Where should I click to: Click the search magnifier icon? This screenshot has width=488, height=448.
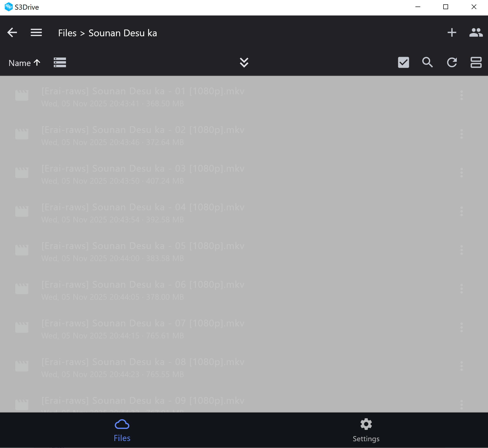click(427, 63)
